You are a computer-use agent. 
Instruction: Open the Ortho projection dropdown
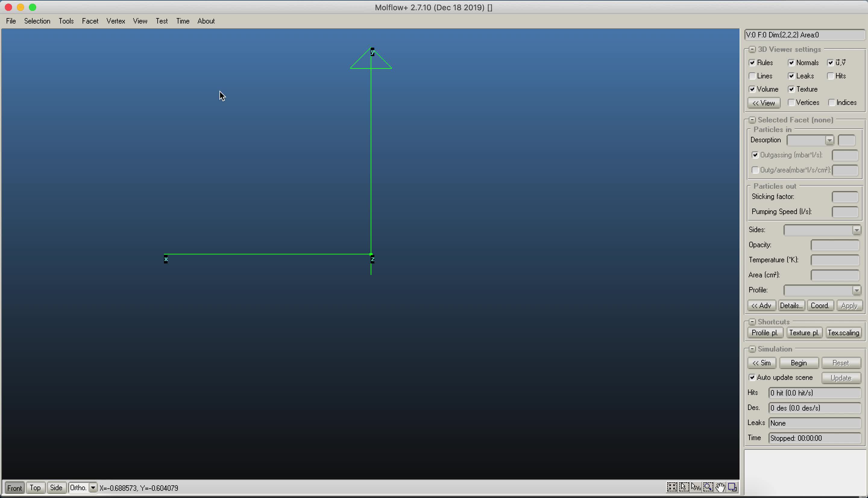93,487
